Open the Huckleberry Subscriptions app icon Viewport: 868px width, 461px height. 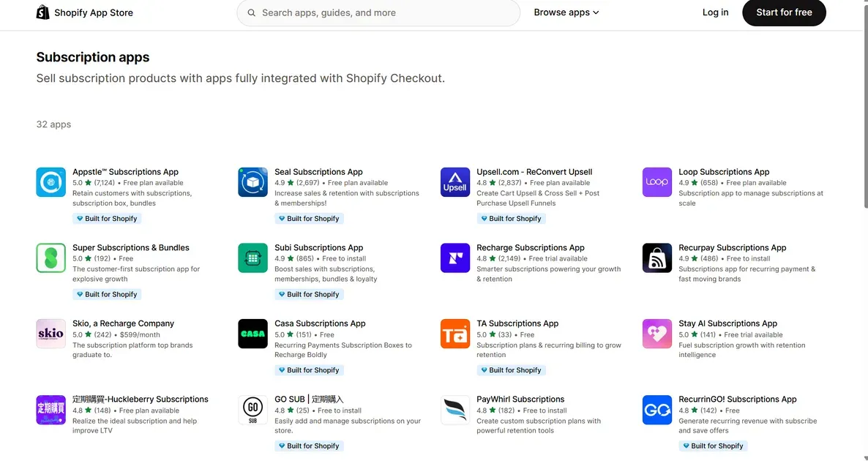coord(51,410)
